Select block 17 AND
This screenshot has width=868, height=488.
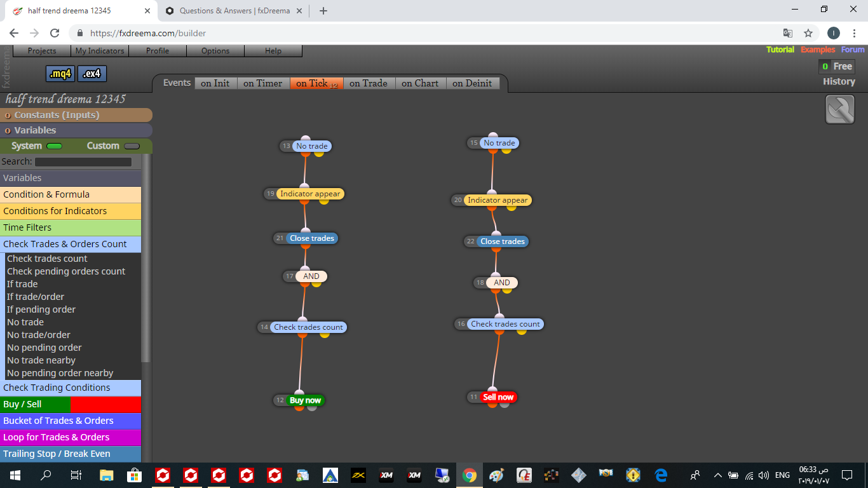tap(311, 276)
